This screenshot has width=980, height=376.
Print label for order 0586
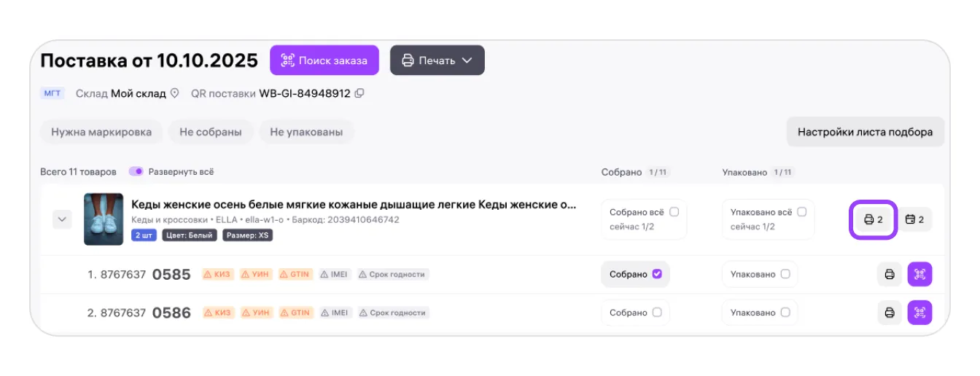coord(890,313)
